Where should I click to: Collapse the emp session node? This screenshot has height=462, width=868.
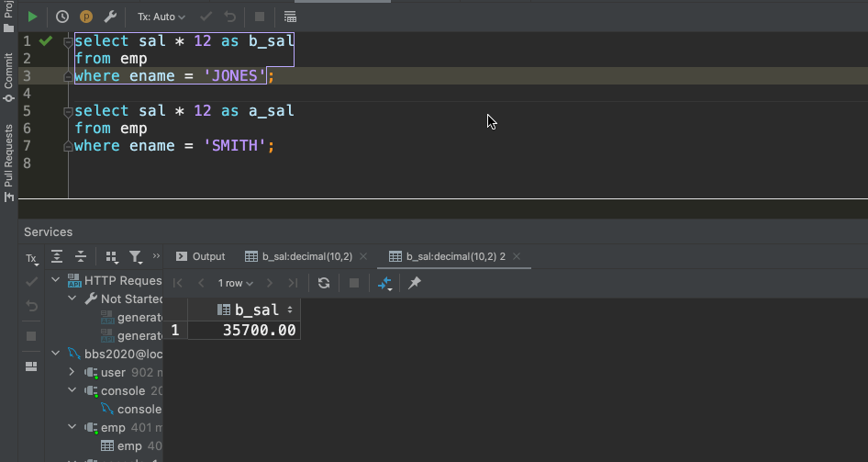[x=72, y=426]
